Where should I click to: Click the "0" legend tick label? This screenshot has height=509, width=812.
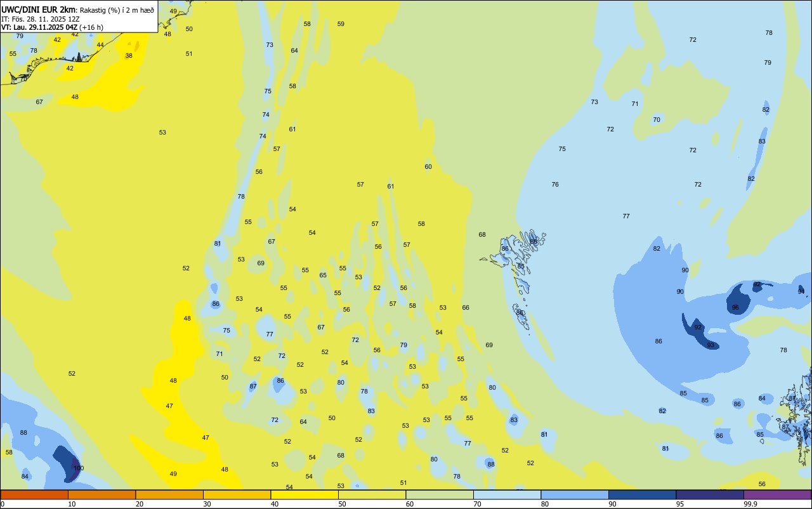[3, 504]
